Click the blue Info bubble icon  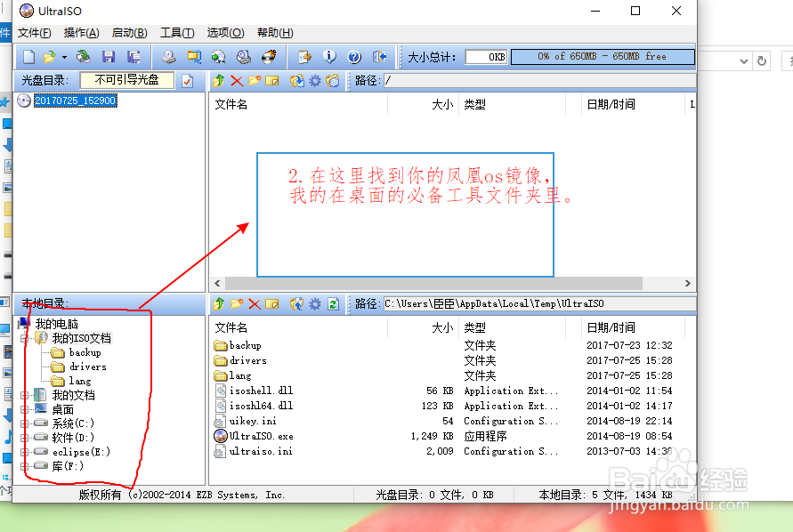(x=329, y=57)
